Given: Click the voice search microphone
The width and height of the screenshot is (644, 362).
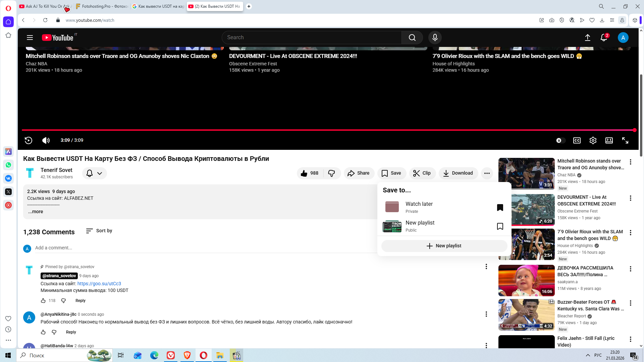Looking at the screenshot, I should click(x=435, y=38).
